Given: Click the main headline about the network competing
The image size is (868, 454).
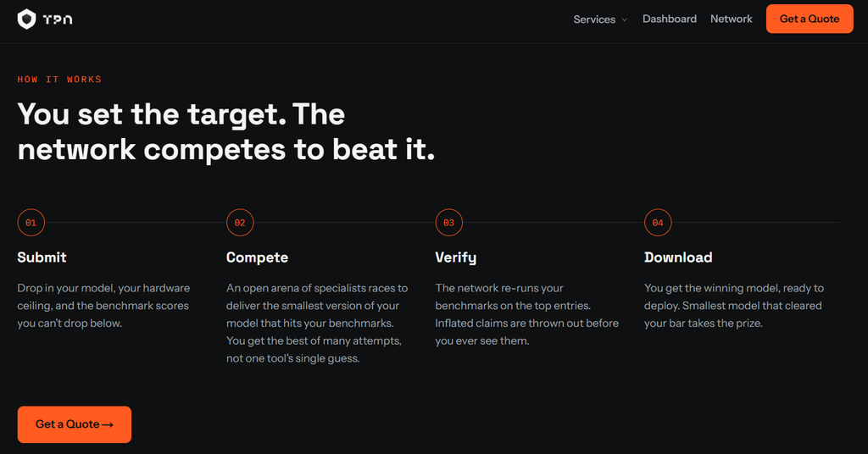Looking at the screenshot, I should tap(225, 131).
